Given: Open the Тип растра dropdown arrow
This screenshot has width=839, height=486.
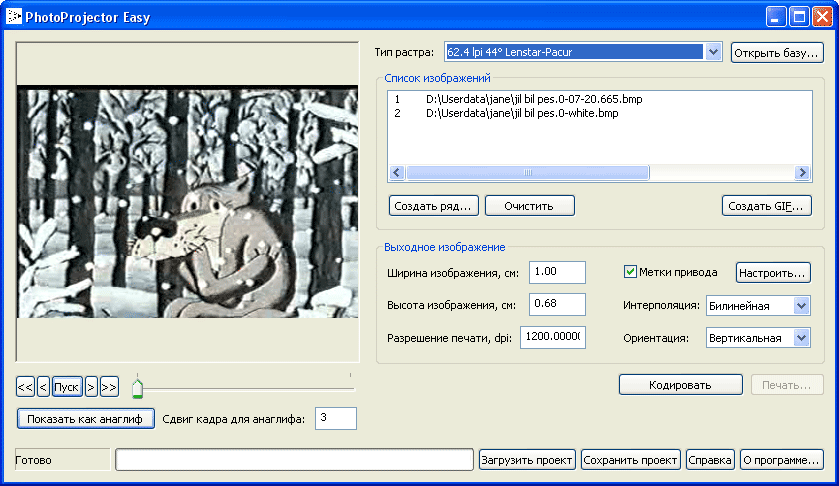Looking at the screenshot, I should click(x=713, y=52).
